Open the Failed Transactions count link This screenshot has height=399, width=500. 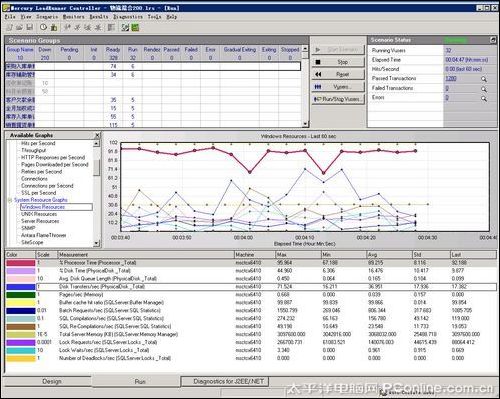(447, 88)
